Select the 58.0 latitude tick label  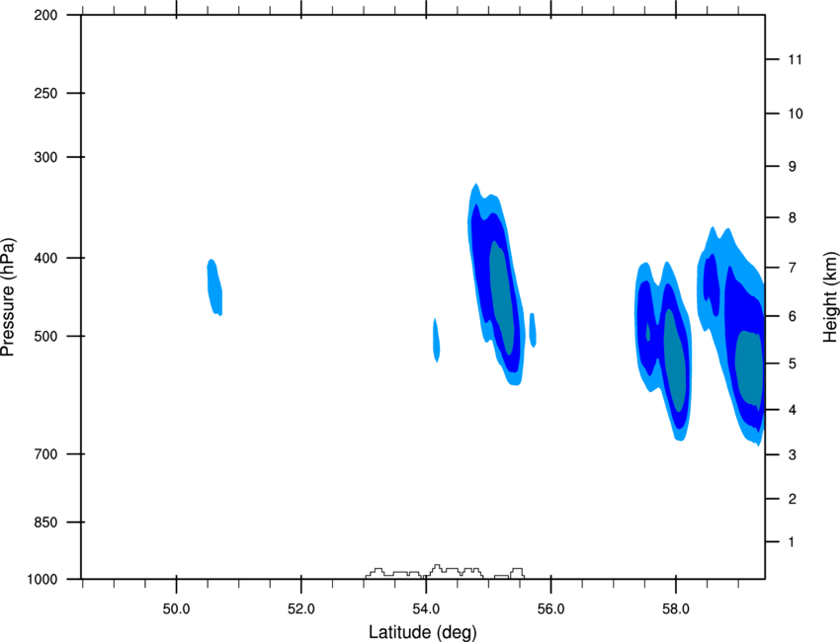(675, 605)
